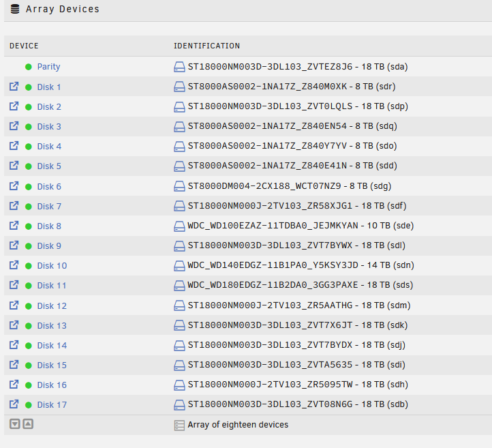
Task: Open the Disk 17 link
Action: (x=52, y=404)
